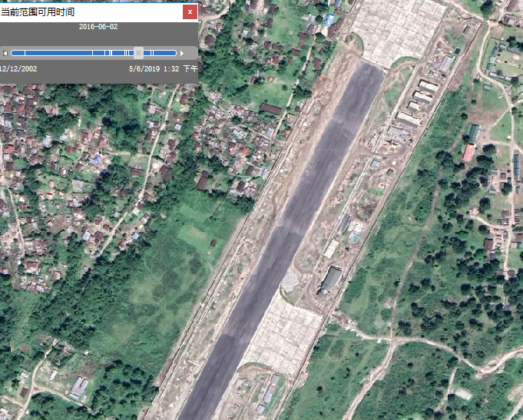The width and height of the screenshot is (523, 420).
Task: Click the concrete apron at runway's northern end
Action: click(x=399, y=31)
